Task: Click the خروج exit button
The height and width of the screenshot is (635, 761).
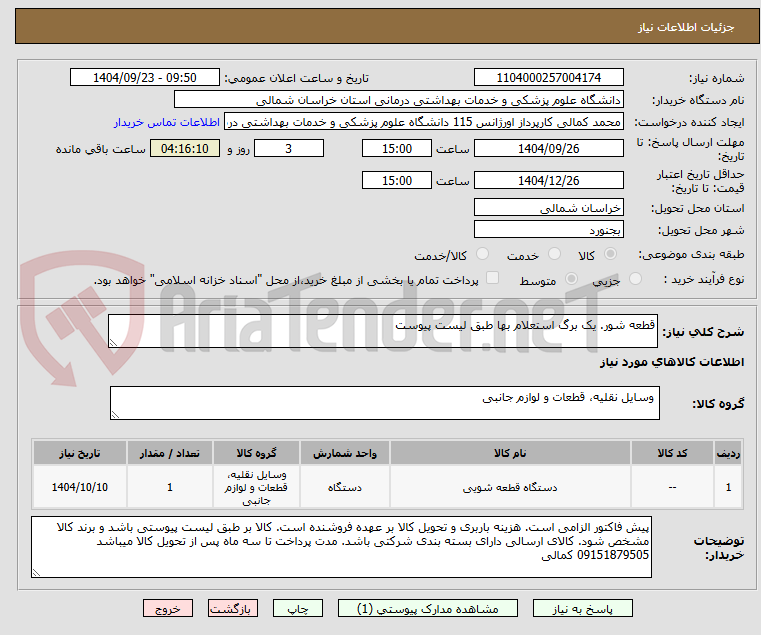Action: (x=168, y=608)
